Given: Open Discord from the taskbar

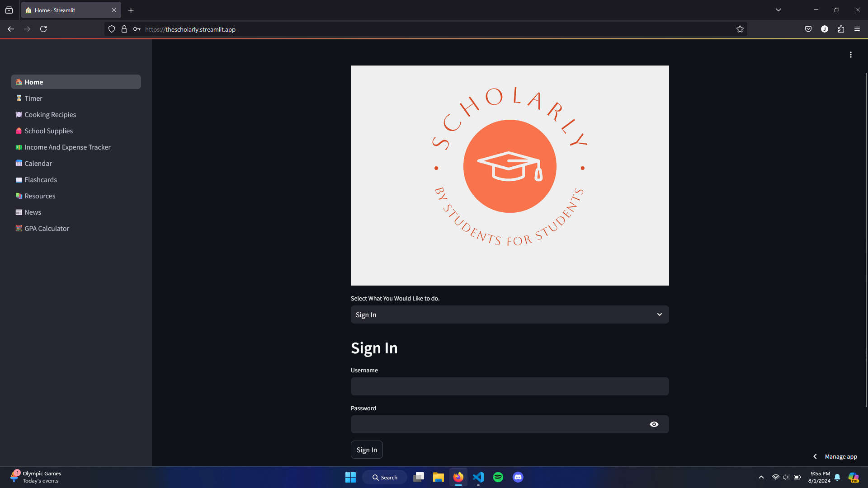Looking at the screenshot, I should pos(518,477).
